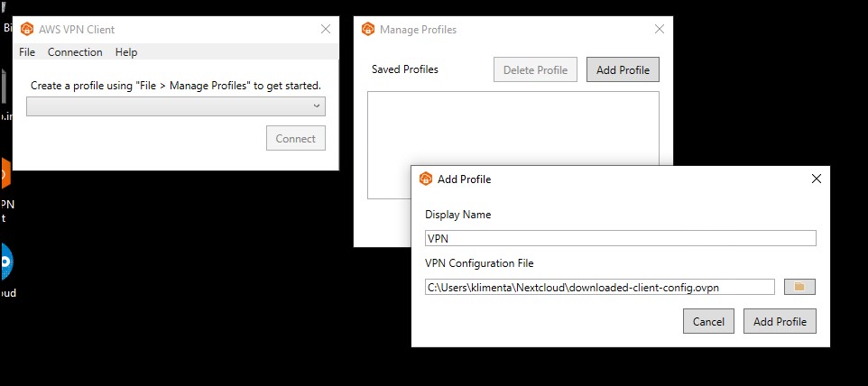The image size is (868, 386).
Task: Focus the VPN Configuration File path field
Action: [600, 287]
